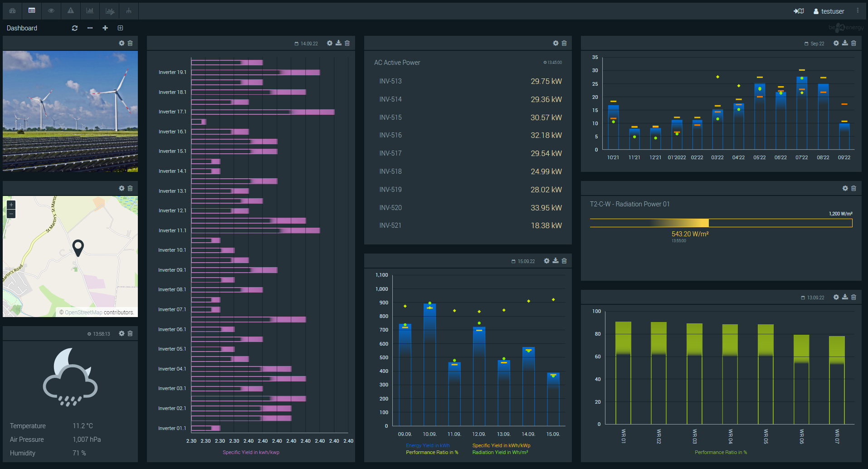Open settings of inverter yield chart
The image size is (868, 469).
coord(330,43)
